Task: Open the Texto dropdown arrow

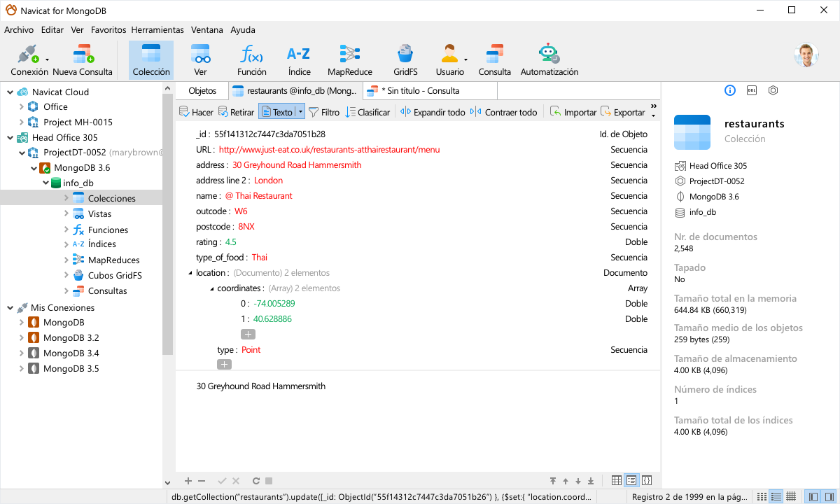Action: tap(301, 112)
